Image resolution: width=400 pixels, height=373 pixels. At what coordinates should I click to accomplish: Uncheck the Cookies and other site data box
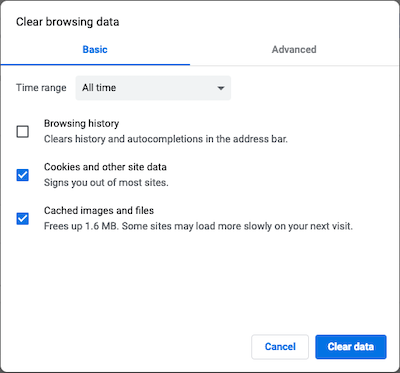point(23,175)
